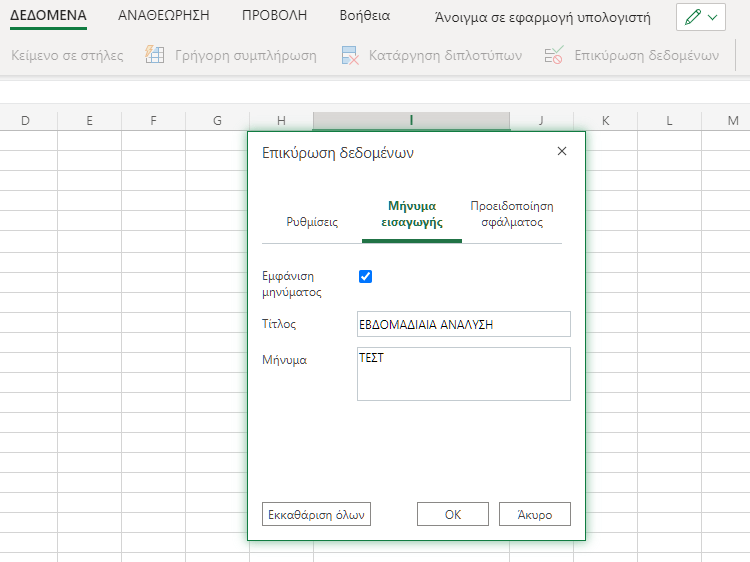
Task: Close the Επικύρωση δεδομένων dialog with X
Action: click(561, 151)
